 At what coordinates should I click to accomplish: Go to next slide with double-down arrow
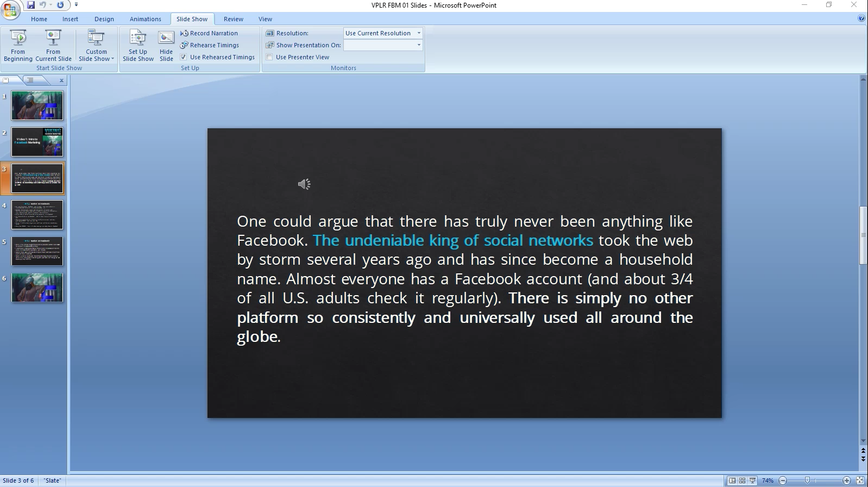[863, 459]
